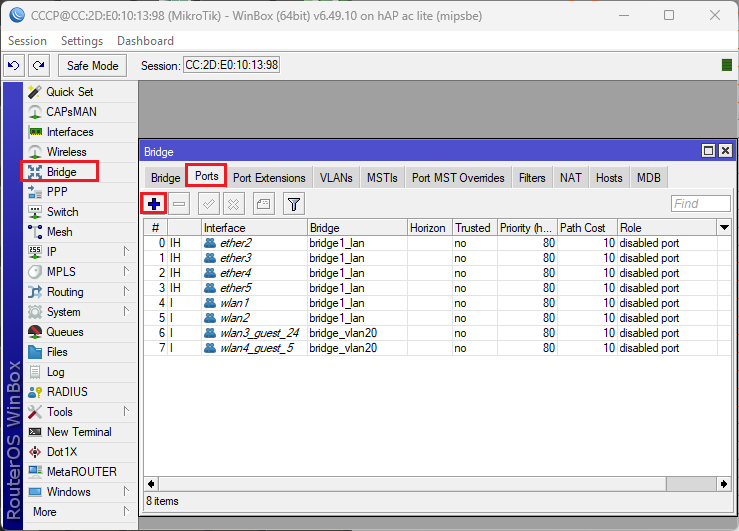Open New Terminal
This screenshot has width=739, height=531.
[x=80, y=432]
